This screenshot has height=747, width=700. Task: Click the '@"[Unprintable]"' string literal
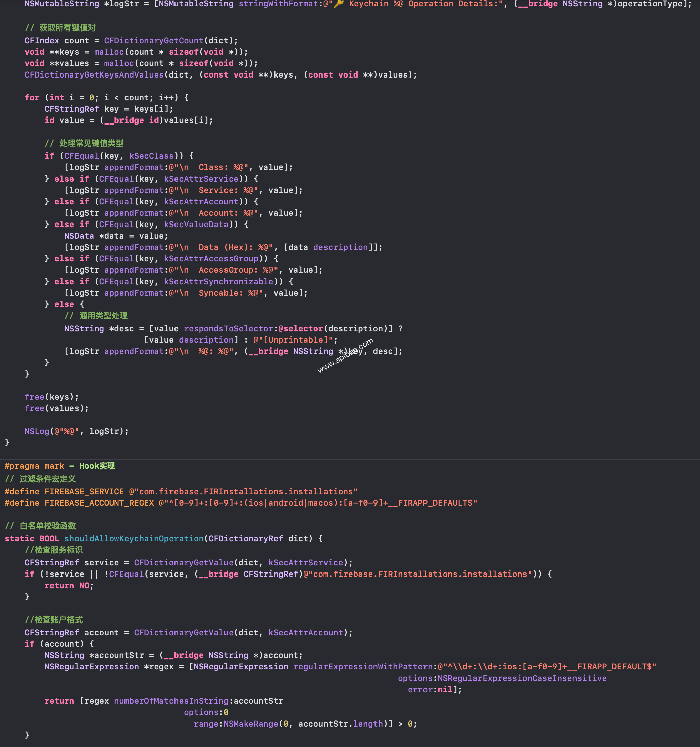pyautogui.click(x=293, y=340)
